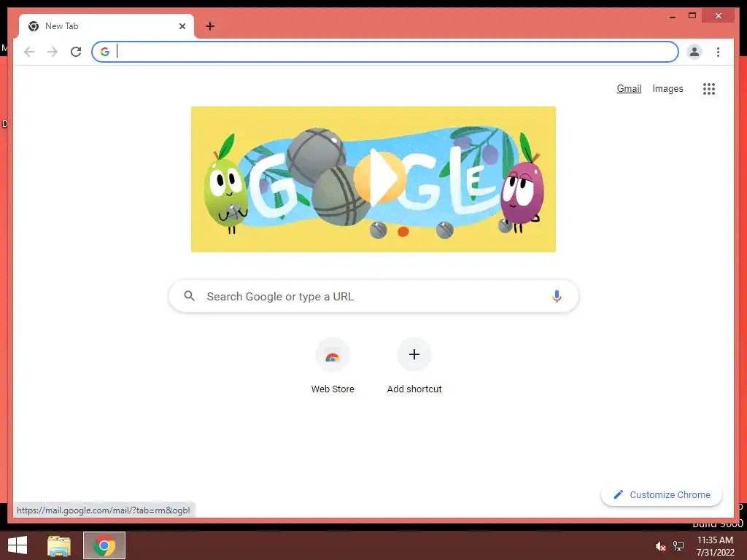Click the Add shortcut plus button

[x=414, y=354]
